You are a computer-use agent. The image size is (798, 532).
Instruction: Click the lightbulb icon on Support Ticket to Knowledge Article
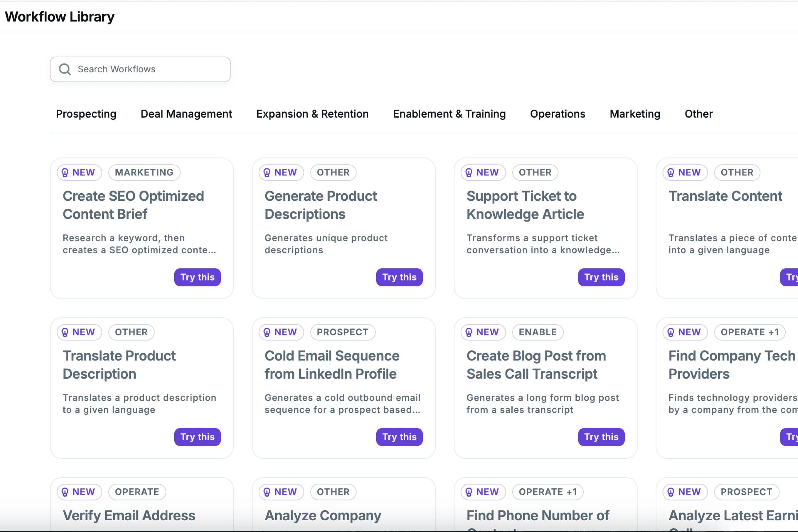click(469, 172)
